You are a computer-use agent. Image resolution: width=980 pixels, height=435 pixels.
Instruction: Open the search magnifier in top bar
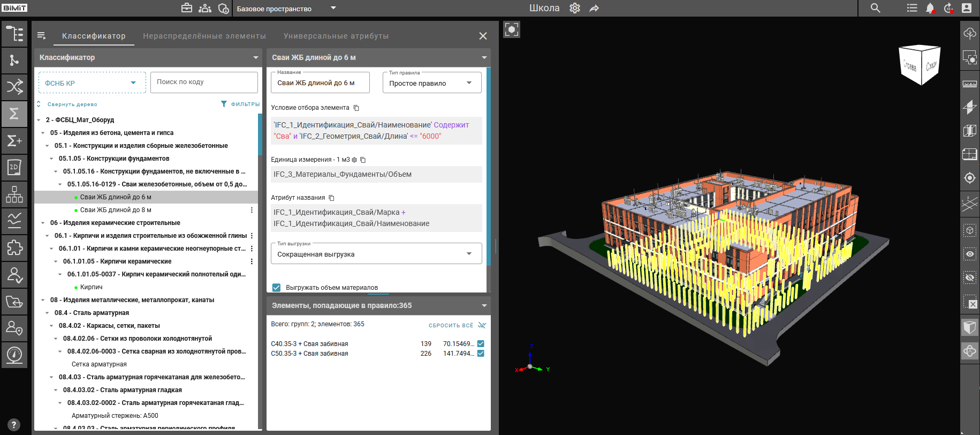pyautogui.click(x=876, y=8)
